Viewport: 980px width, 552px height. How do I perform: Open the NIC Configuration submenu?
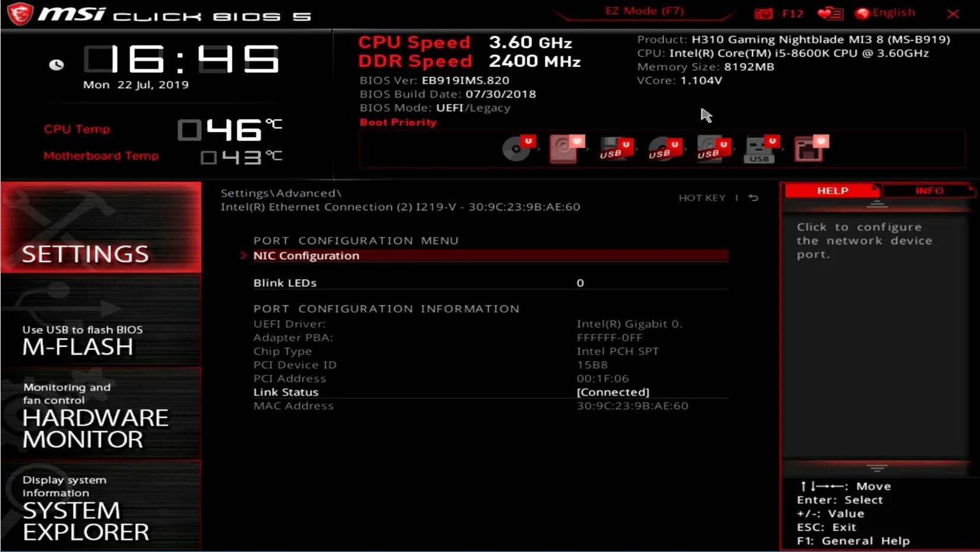(491, 256)
